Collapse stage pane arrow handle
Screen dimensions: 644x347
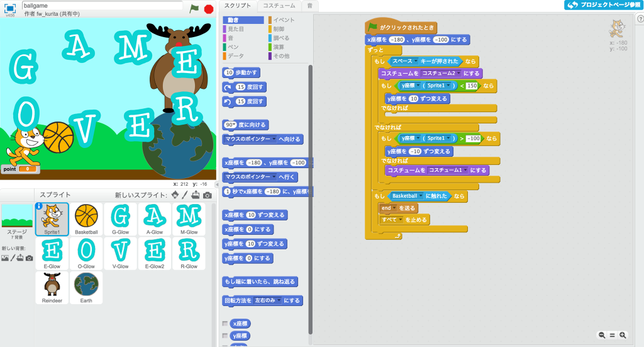217,185
